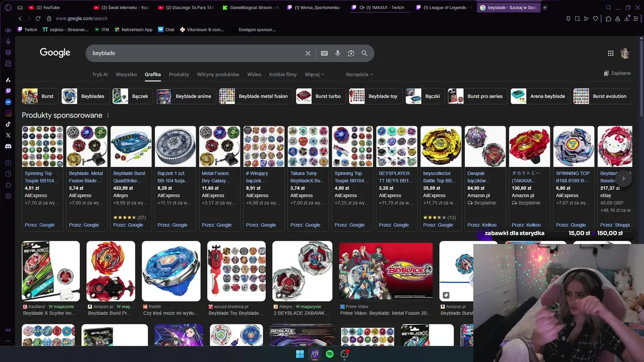This screenshot has width=644, height=362.
Task: Open the Google logo homepage link
Action: [x=55, y=53]
